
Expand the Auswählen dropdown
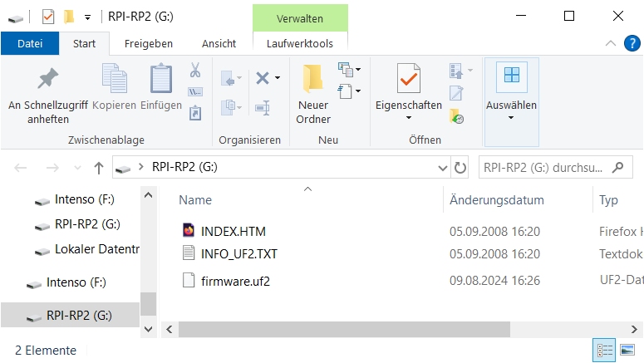click(x=511, y=116)
